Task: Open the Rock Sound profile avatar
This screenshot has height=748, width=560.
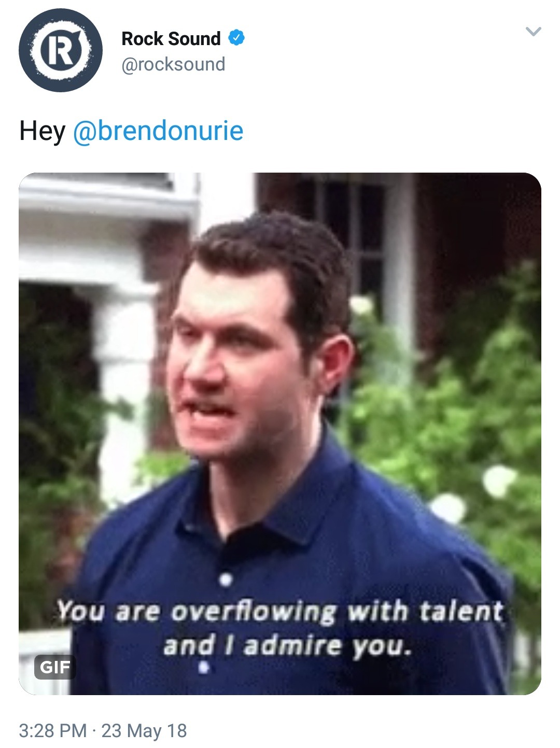Action: (x=61, y=50)
